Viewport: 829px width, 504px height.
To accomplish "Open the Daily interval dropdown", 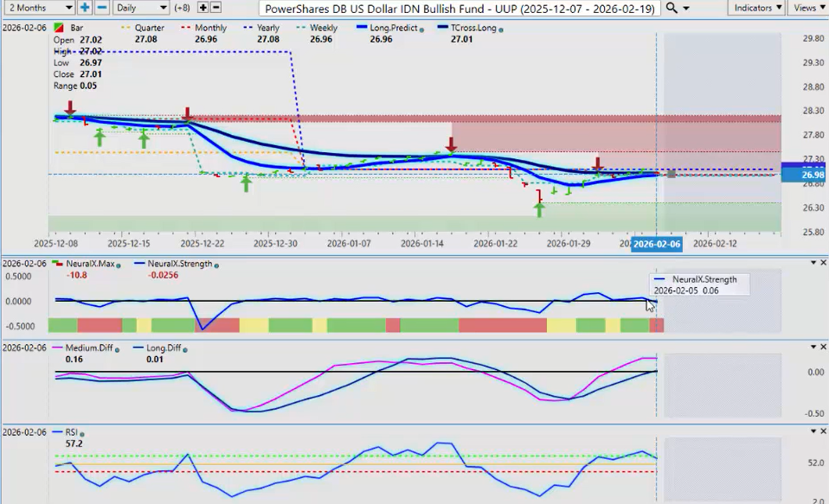I will [140, 8].
